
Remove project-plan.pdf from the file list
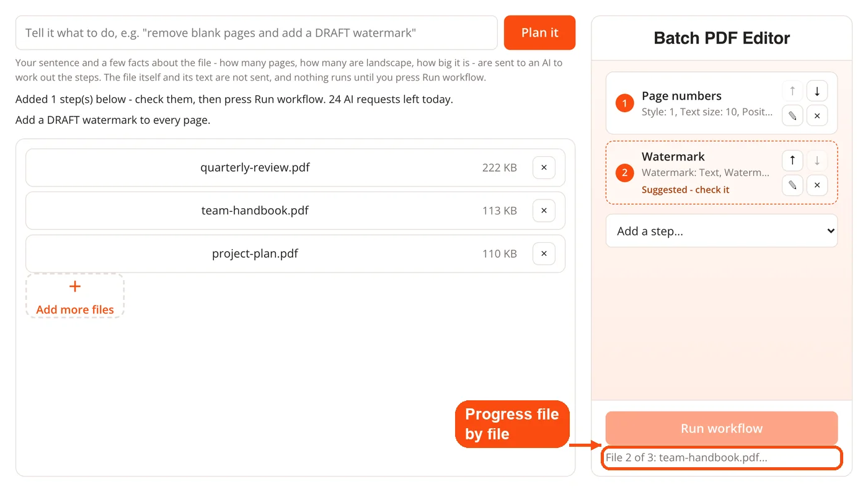(x=544, y=253)
